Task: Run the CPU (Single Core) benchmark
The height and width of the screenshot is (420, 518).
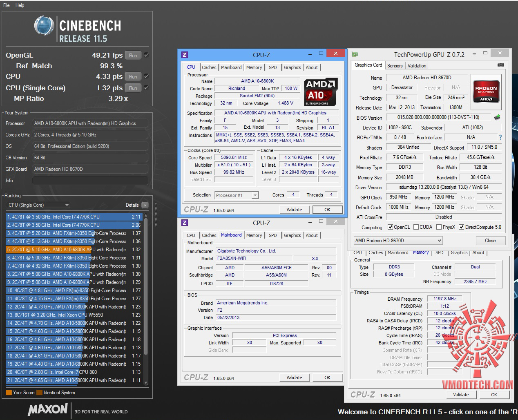Action: tap(133, 88)
